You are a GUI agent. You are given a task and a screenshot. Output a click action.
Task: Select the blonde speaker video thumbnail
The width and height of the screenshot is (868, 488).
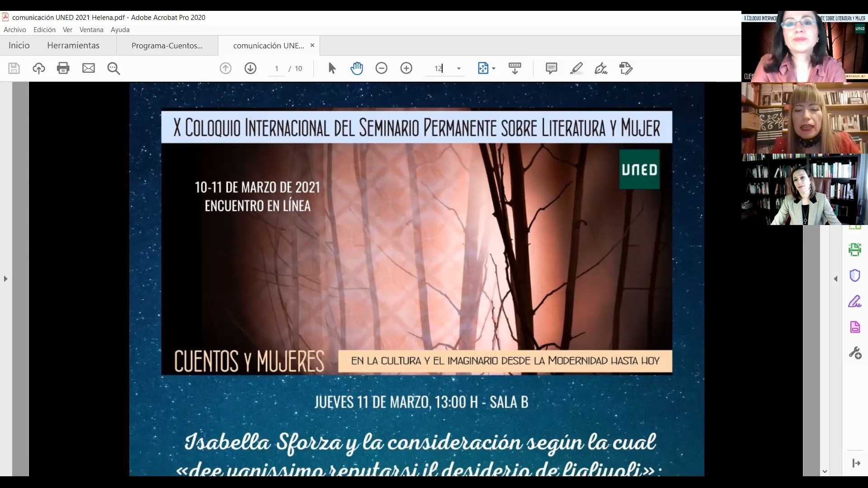(x=805, y=118)
